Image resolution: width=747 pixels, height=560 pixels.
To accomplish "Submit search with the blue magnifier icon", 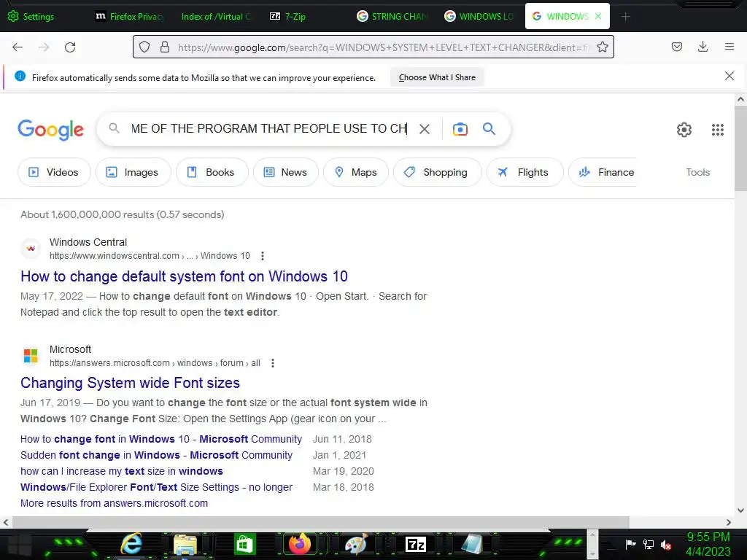I will coord(489,128).
